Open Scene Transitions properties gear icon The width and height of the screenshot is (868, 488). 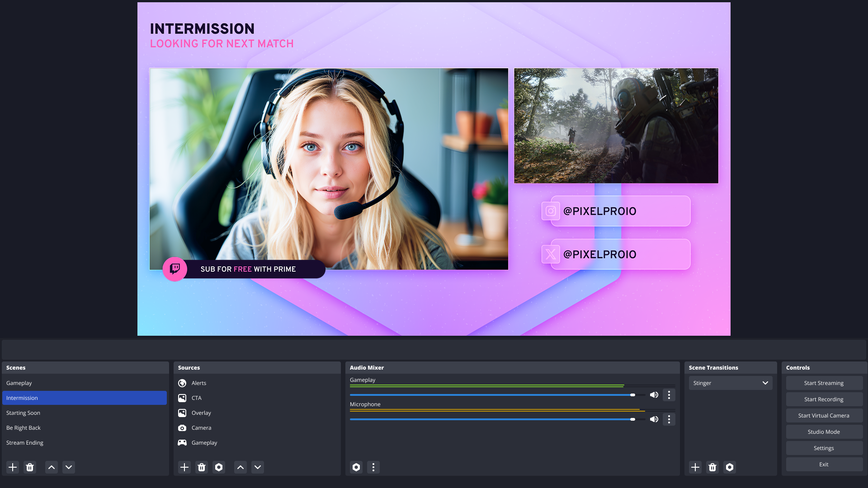[730, 467]
